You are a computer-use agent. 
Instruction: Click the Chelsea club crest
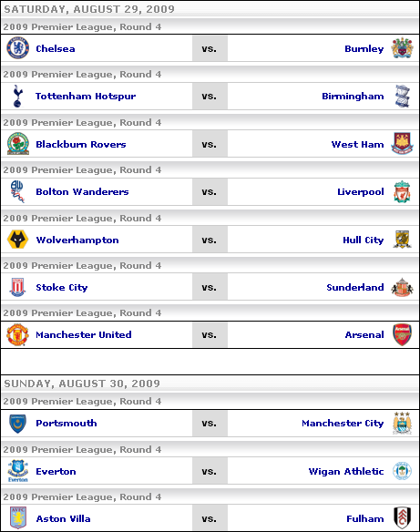point(17,48)
